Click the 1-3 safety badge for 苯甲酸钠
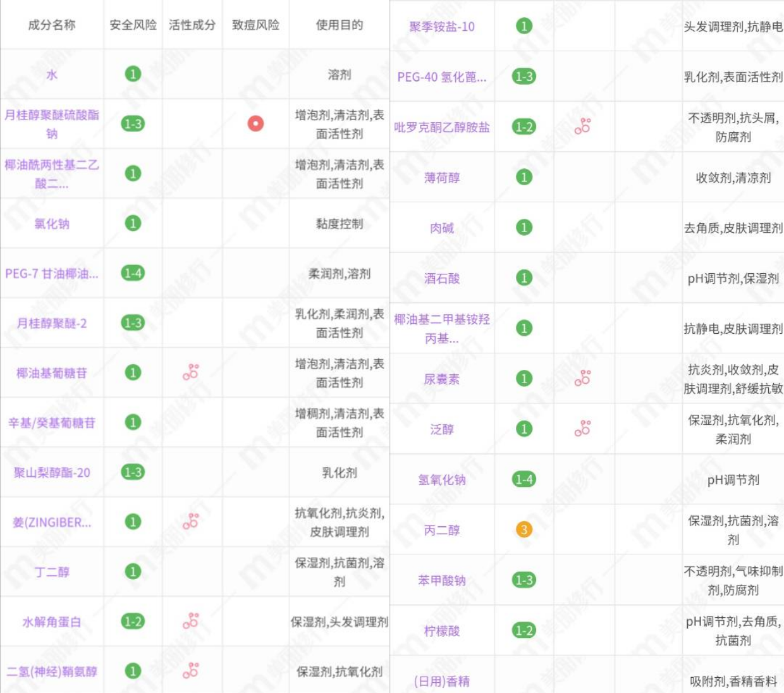 [x=524, y=580]
